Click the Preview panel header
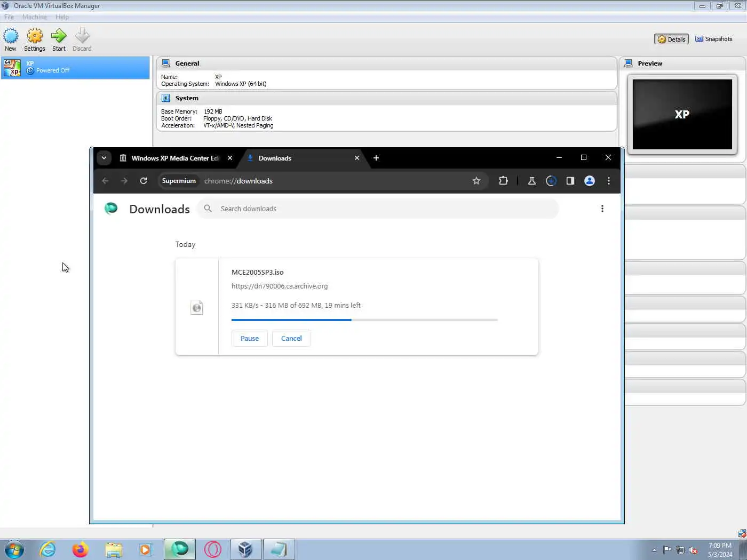 (x=682, y=63)
